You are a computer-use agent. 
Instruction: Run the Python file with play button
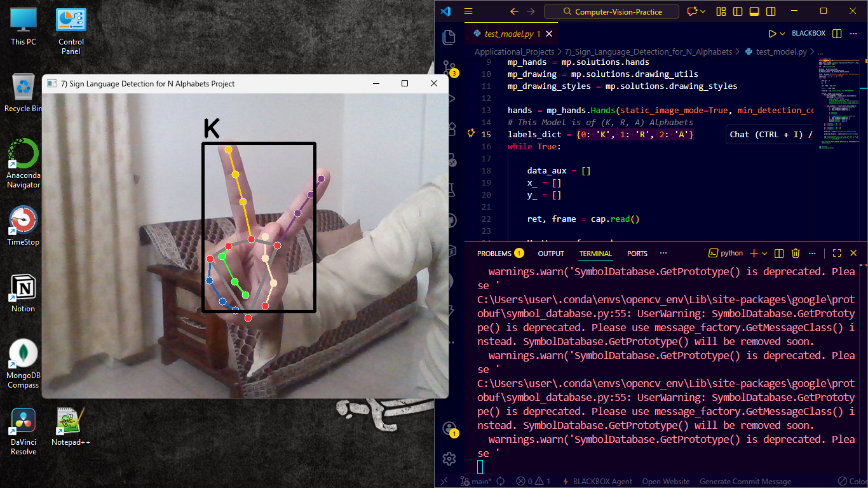772,34
